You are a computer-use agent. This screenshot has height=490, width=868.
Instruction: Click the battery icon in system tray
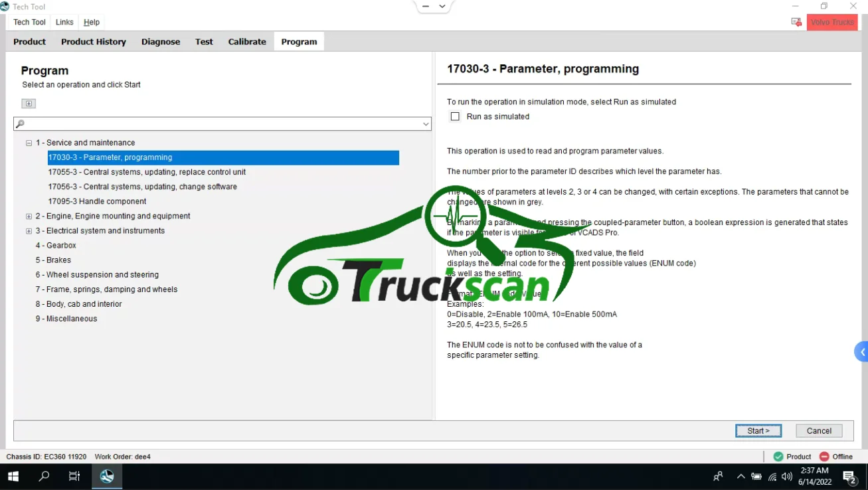[x=756, y=477]
